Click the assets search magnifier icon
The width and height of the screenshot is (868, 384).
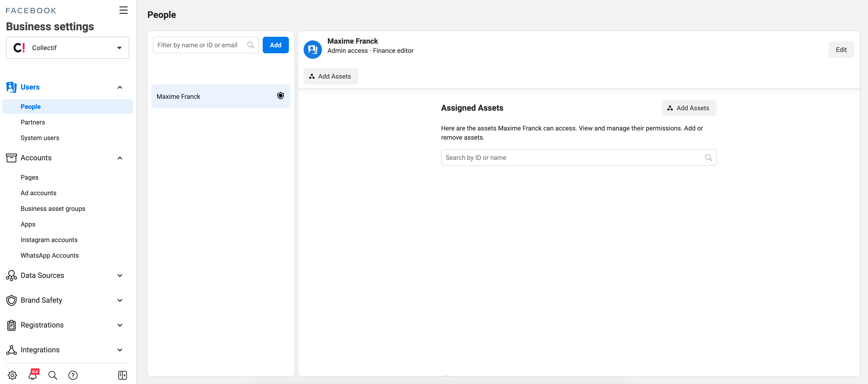[x=708, y=158]
